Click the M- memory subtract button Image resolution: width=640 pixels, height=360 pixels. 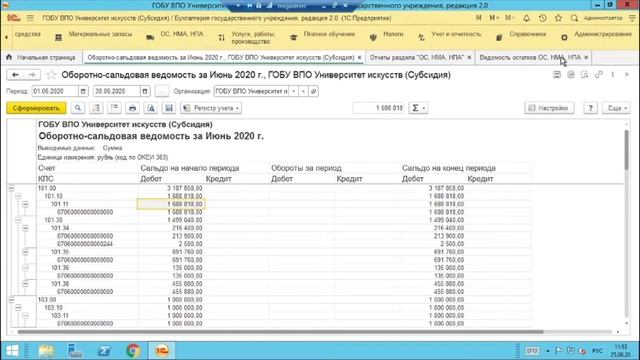(x=509, y=18)
